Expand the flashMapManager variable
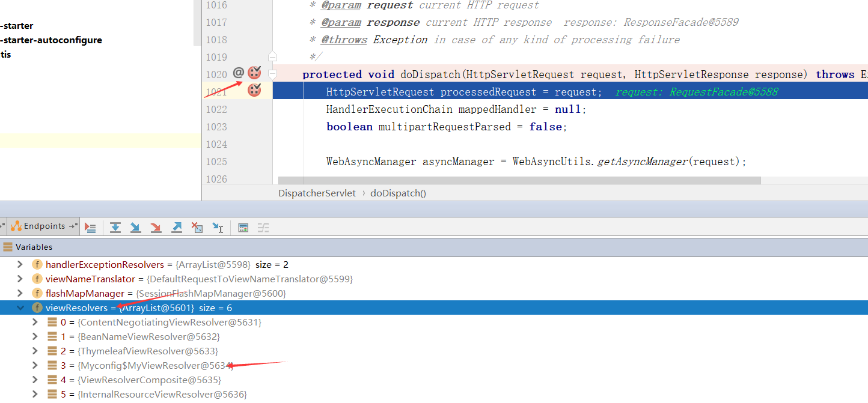The image size is (868, 403). 20,294
